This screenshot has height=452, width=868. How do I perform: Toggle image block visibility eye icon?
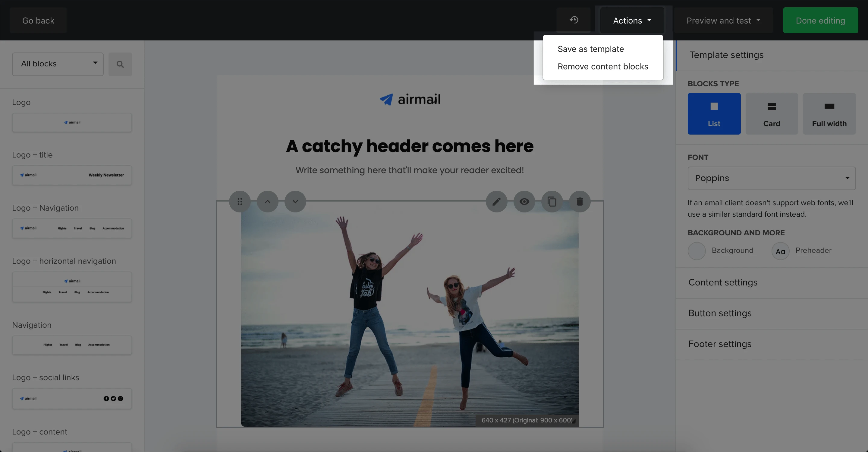[524, 202]
